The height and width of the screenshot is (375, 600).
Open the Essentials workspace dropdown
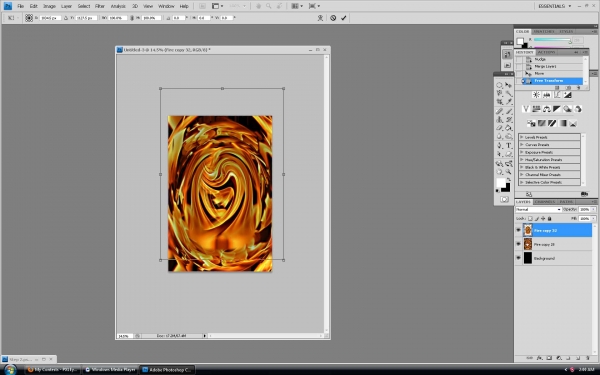coord(554,6)
